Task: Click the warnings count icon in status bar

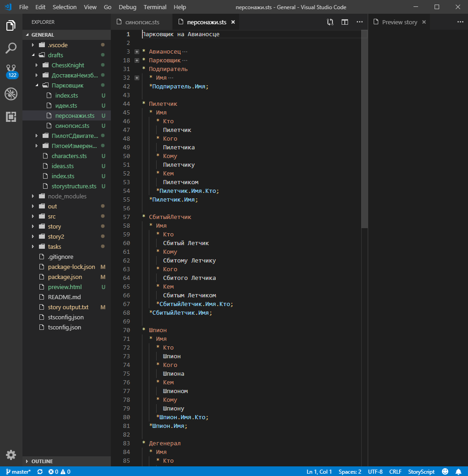Action: pyautogui.click(x=65, y=471)
